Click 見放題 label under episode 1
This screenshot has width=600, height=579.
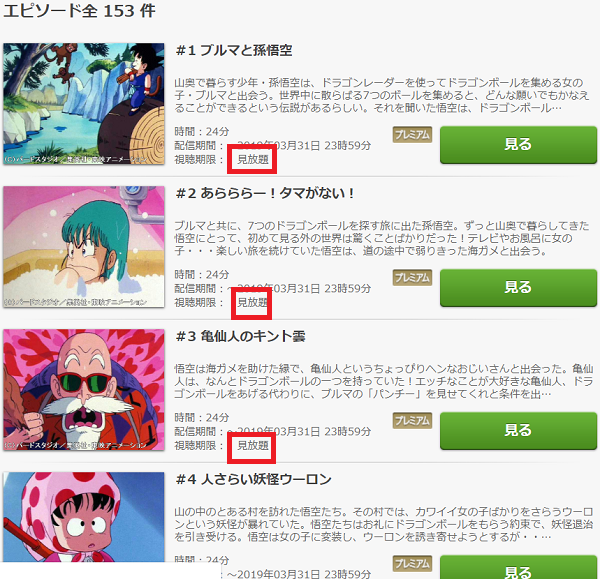pos(253,159)
